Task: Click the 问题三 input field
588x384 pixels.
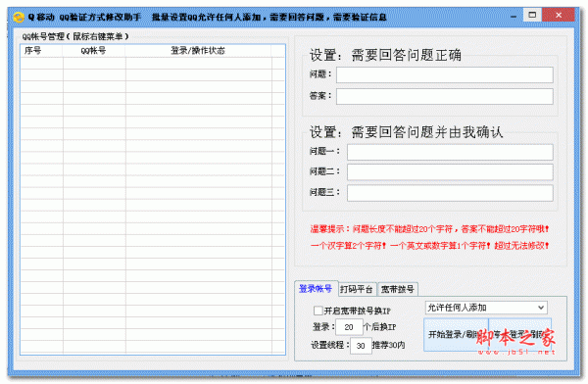Action: 450,193
